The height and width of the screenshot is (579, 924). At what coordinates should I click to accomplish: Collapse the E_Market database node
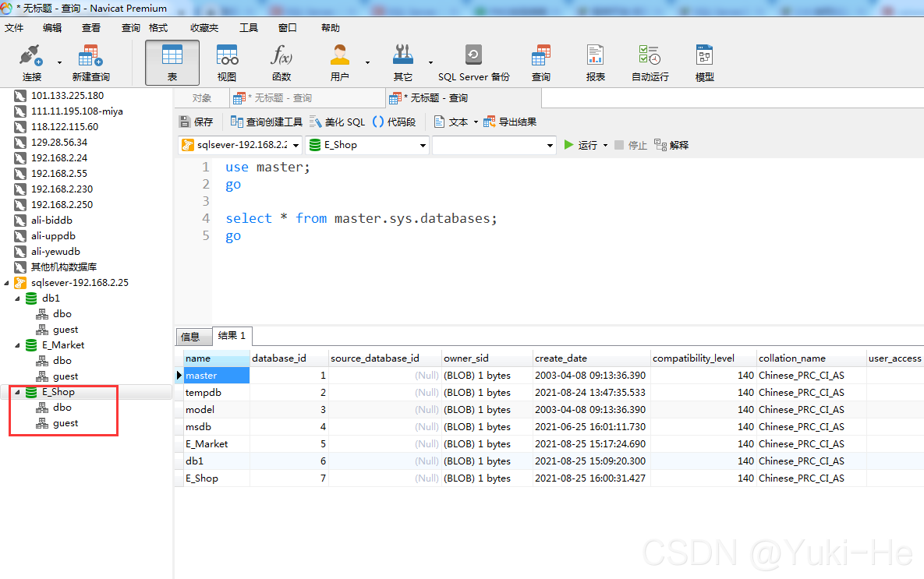[17, 345]
